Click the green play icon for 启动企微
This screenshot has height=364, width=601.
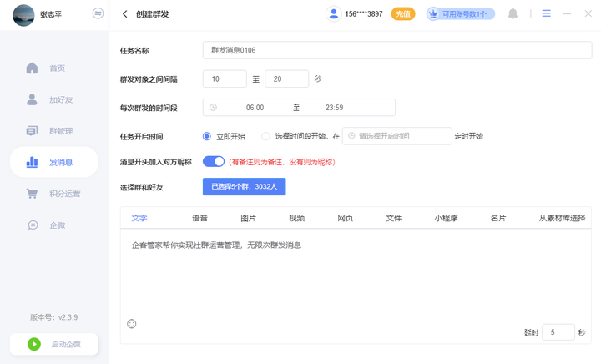pos(34,344)
